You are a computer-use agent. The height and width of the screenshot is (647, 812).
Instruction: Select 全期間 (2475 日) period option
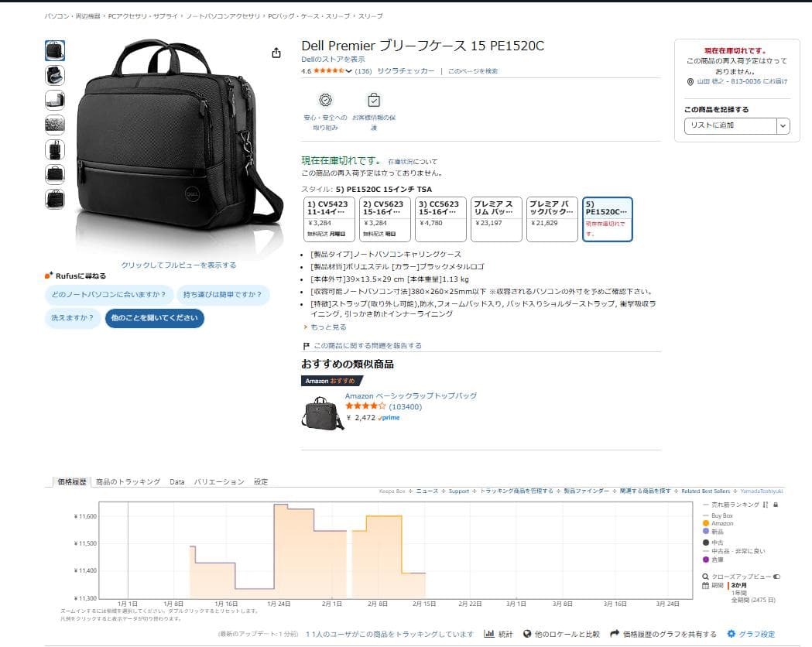(x=753, y=600)
